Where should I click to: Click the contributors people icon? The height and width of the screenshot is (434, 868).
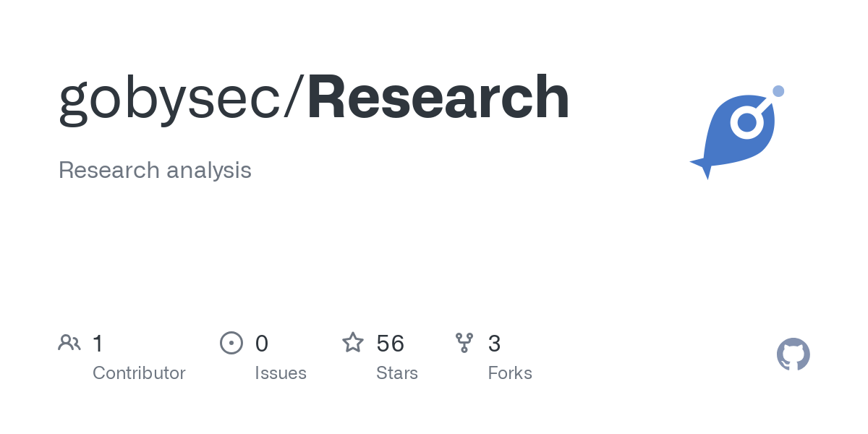tap(69, 342)
